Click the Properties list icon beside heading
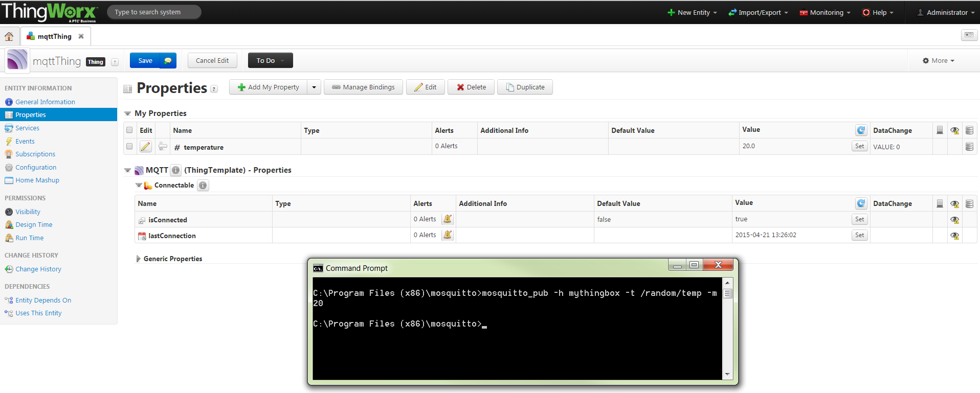The image size is (980, 393). 128,89
